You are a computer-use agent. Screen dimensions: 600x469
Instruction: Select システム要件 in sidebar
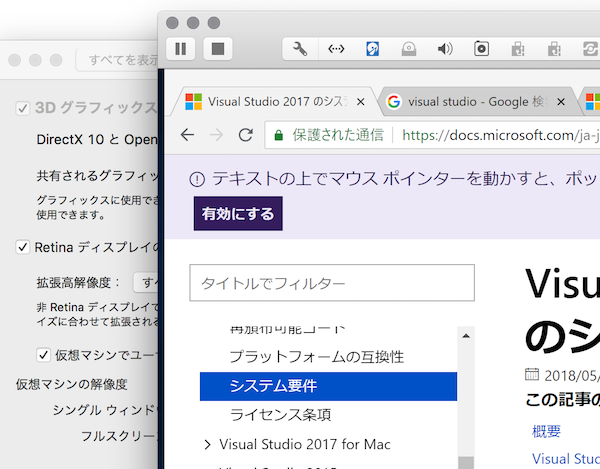coord(328,386)
